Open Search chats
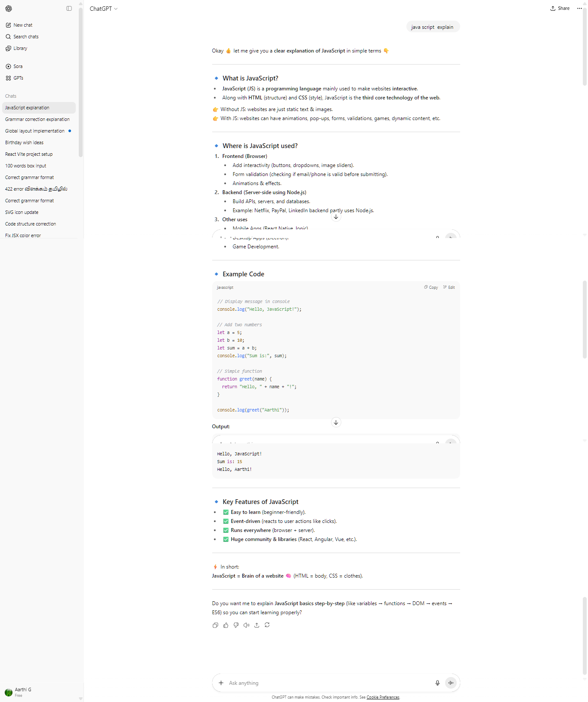 click(26, 37)
